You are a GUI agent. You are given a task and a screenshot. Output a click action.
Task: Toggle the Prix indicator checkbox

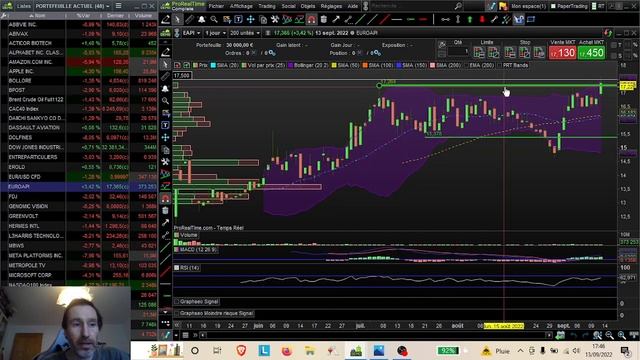[196, 65]
